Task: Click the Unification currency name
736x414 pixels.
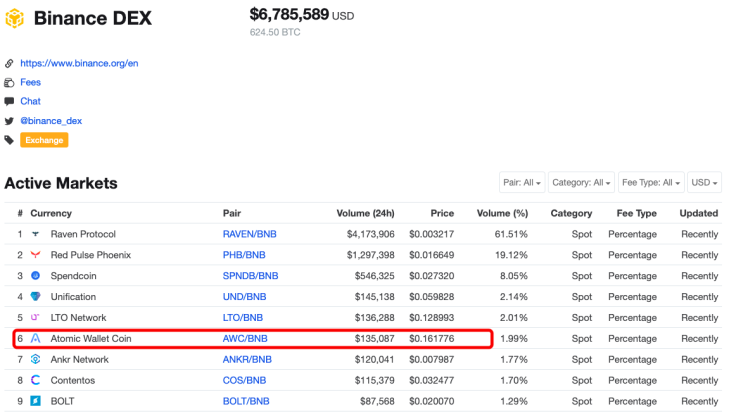Action: click(73, 297)
